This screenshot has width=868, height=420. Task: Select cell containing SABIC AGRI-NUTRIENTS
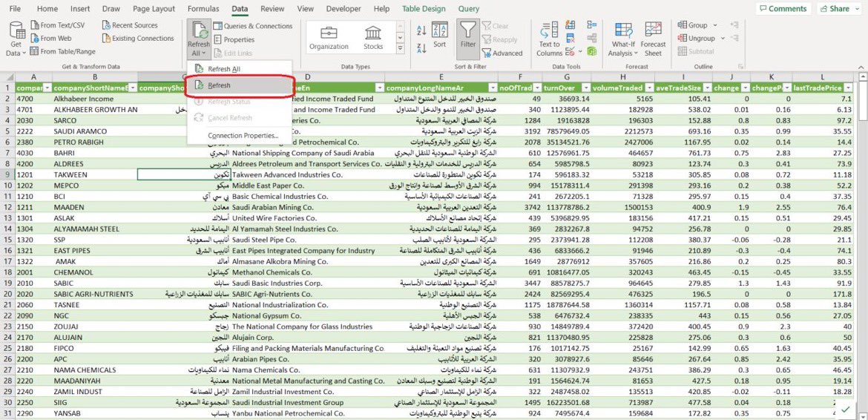tap(95, 294)
